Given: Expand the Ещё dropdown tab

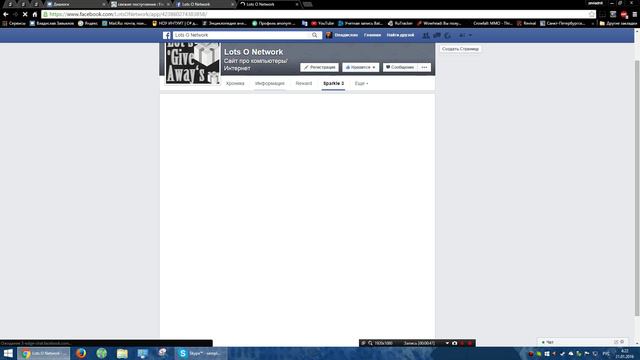Looking at the screenshot, I should point(361,84).
